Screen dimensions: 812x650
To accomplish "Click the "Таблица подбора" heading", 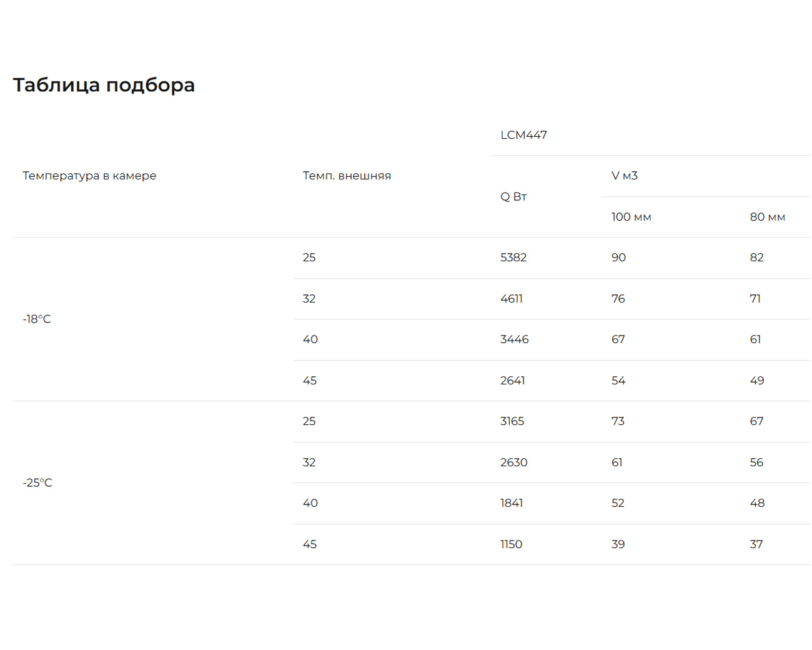I will pos(104,85).
